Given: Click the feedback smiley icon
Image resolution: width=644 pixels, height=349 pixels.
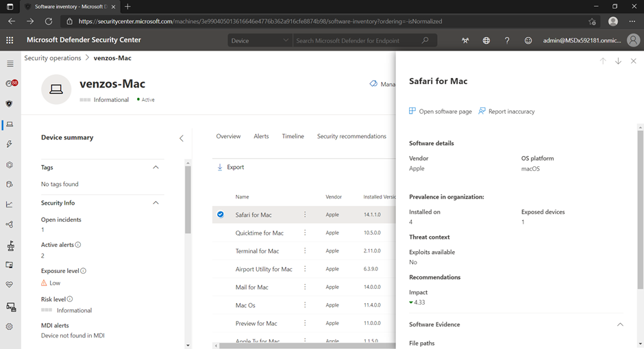Looking at the screenshot, I should point(528,40).
